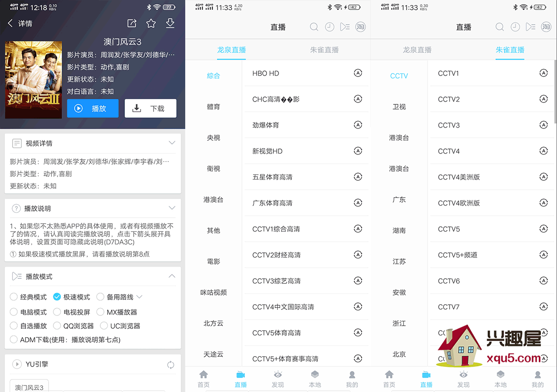Open 我的 in the right screen's bottom bar
The width and height of the screenshot is (557, 392).
[538, 379]
